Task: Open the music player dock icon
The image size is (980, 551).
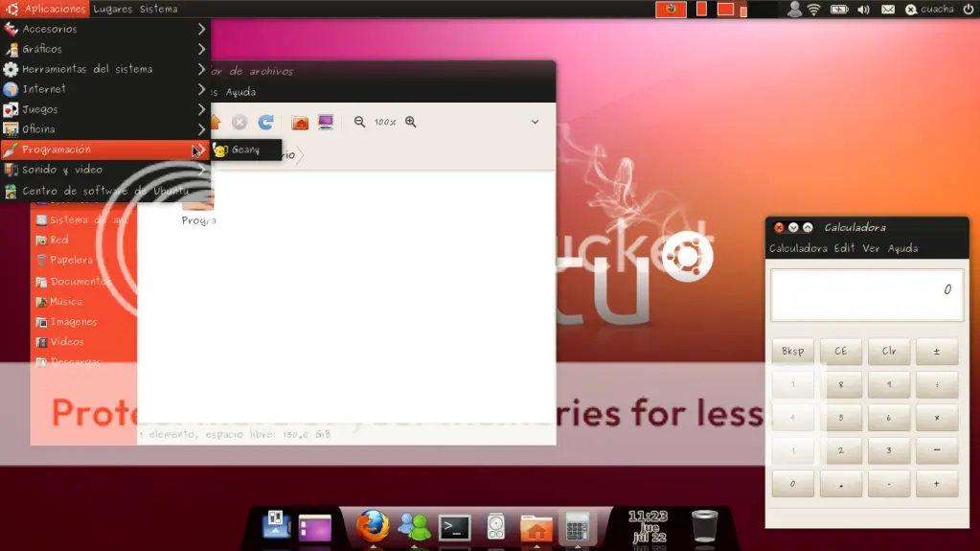Action: pos(495,527)
